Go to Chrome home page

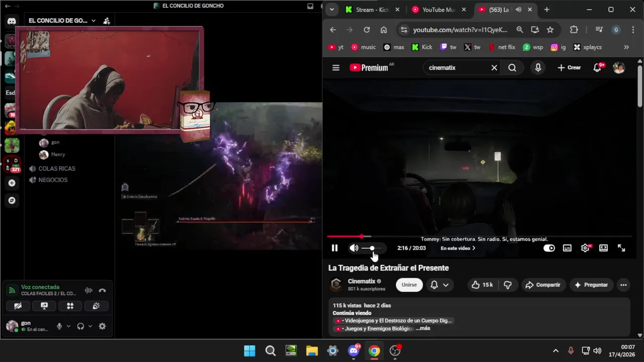pyautogui.click(x=383, y=30)
